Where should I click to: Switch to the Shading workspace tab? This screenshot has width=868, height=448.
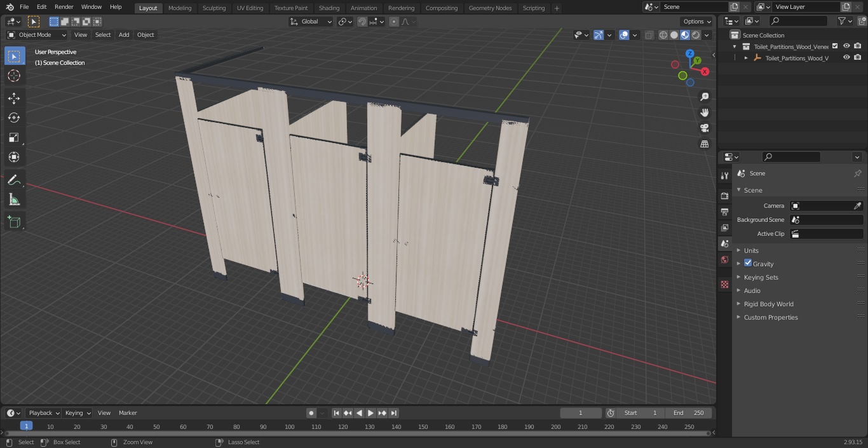329,8
